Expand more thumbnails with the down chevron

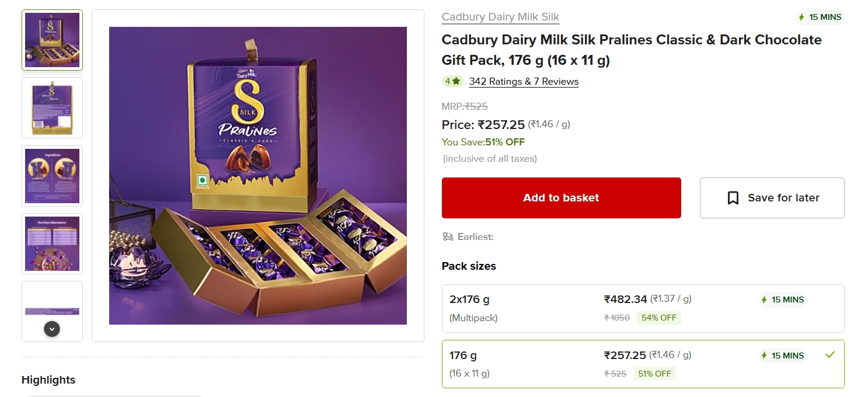[52, 329]
